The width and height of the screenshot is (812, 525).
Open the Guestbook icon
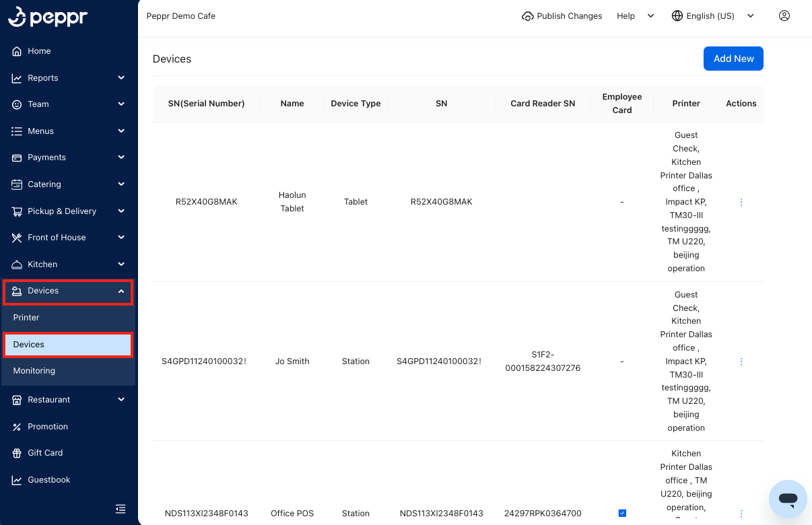click(16, 479)
